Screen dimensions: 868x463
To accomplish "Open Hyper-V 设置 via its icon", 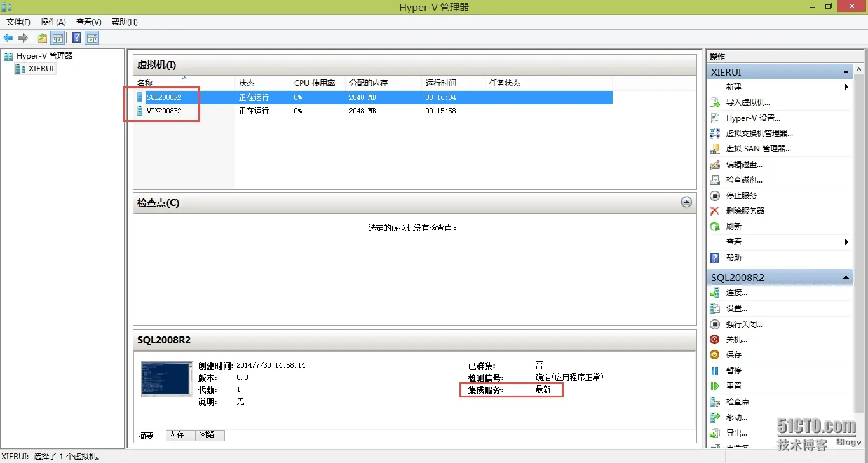I will [715, 118].
